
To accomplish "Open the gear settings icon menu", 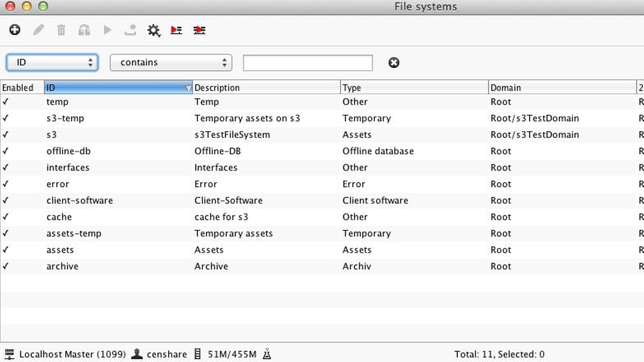I will [154, 30].
